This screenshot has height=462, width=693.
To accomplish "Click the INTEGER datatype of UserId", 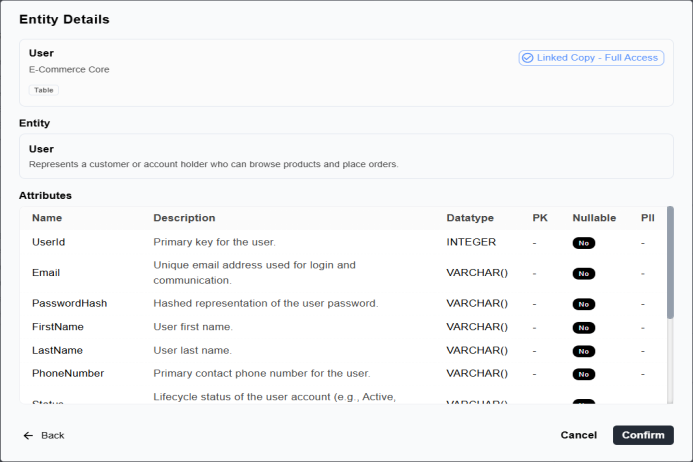I will pyautogui.click(x=471, y=242).
